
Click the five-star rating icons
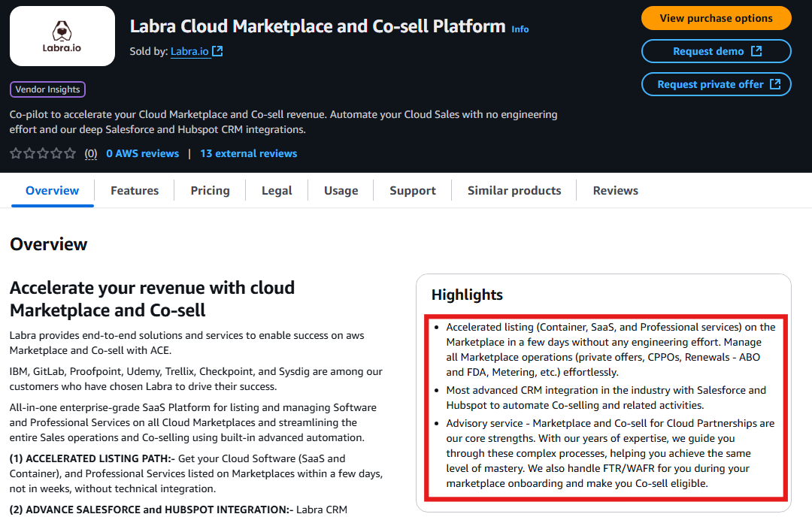(x=43, y=153)
